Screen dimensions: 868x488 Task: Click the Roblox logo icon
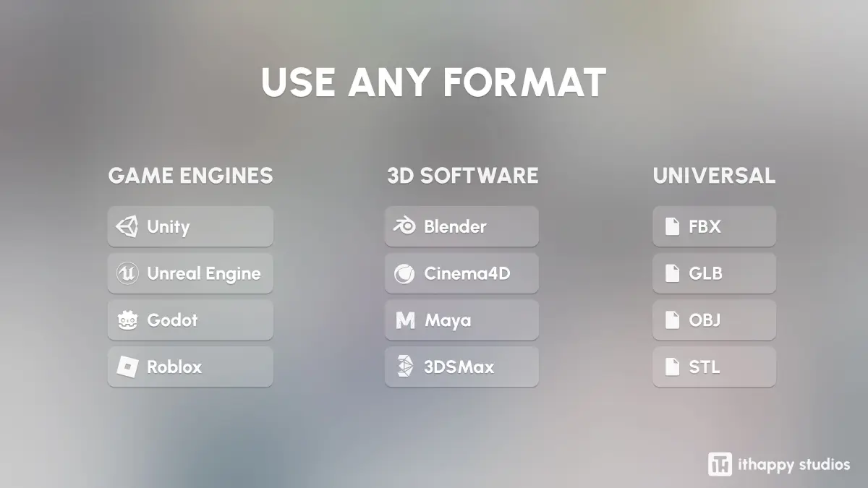pyautogui.click(x=127, y=367)
